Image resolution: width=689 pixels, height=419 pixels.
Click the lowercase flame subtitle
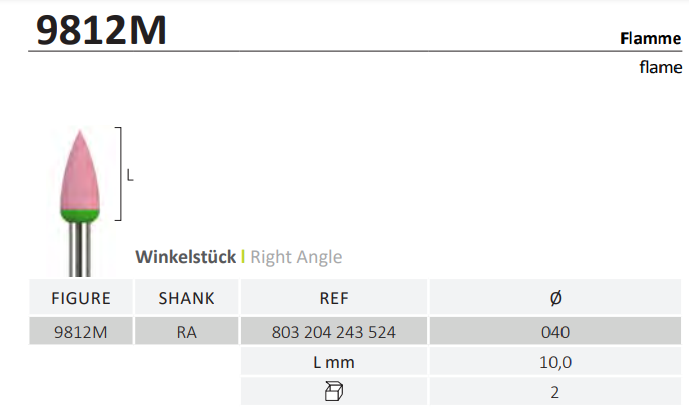click(661, 68)
